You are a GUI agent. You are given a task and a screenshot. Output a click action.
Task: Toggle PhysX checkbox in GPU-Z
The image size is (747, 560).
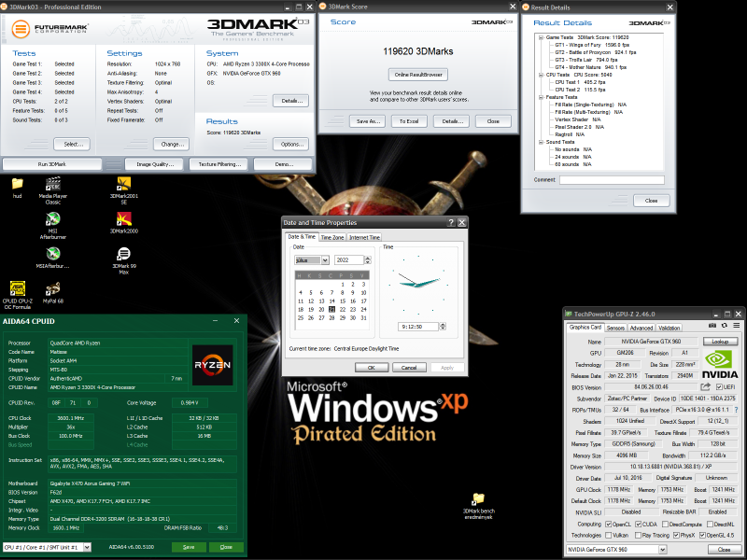[676, 535]
